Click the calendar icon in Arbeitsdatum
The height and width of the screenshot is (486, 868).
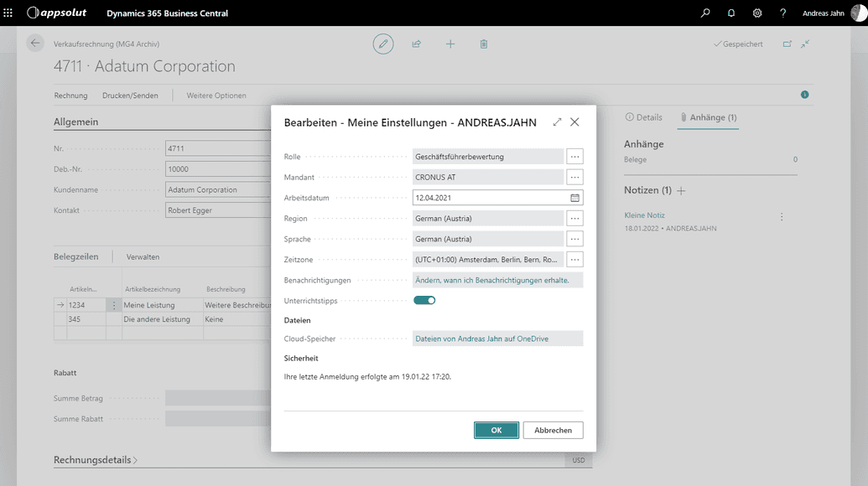[574, 198]
